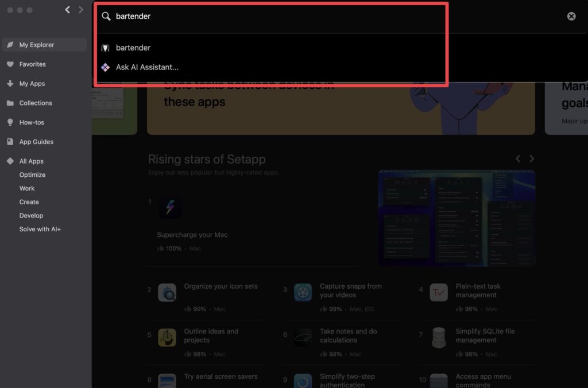Image resolution: width=588 pixels, height=388 pixels.
Task: Go back with the left navigation arrow
Action: click(x=68, y=10)
